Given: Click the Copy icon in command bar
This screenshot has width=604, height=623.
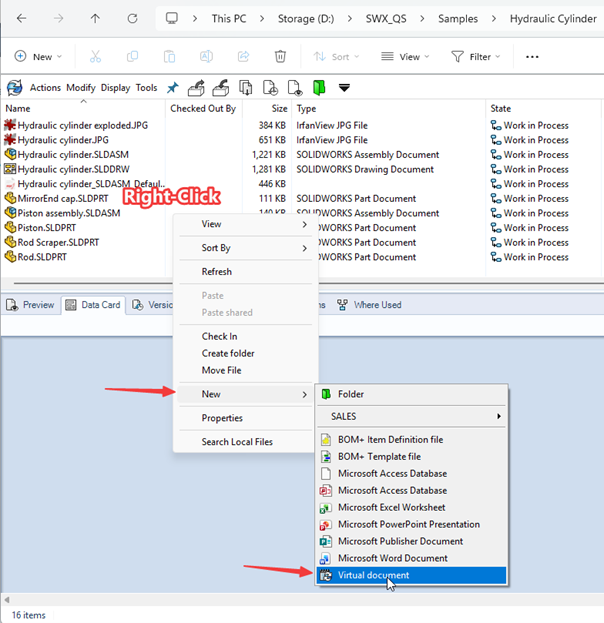Looking at the screenshot, I should pyautogui.click(x=132, y=56).
